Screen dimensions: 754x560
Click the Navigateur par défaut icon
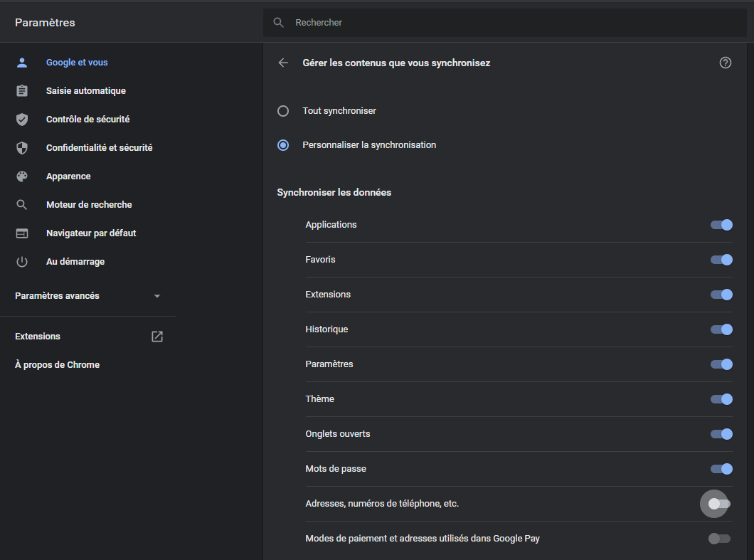(x=22, y=233)
